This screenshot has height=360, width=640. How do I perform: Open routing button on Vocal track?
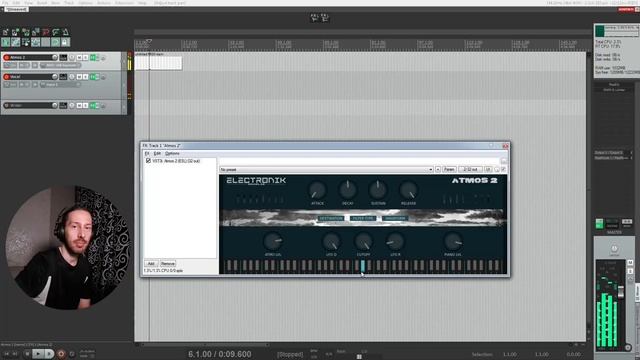(x=63, y=77)
